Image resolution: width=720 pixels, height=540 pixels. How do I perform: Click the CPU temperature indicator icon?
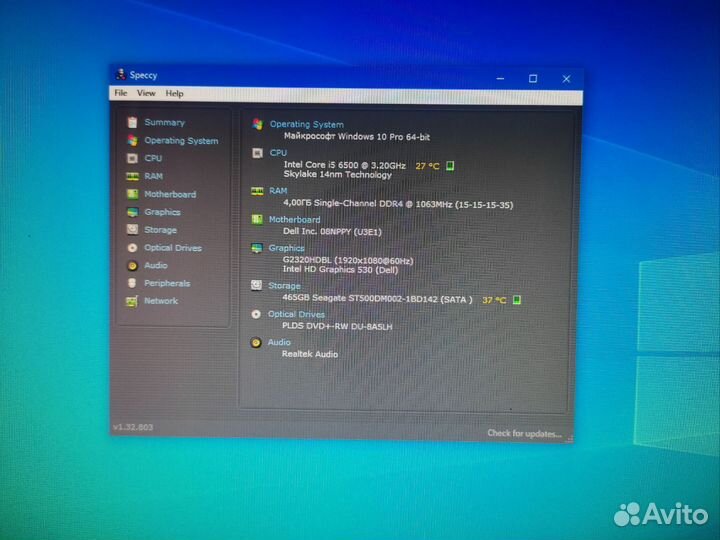[450, 166]
